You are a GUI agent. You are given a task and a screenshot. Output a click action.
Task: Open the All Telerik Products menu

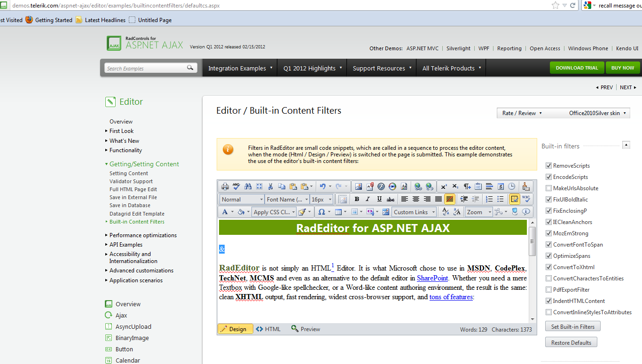[451, 68]
